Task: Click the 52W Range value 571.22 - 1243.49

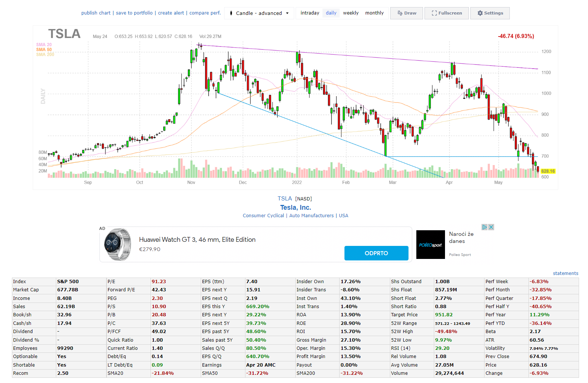Action: tap(452, 323)
